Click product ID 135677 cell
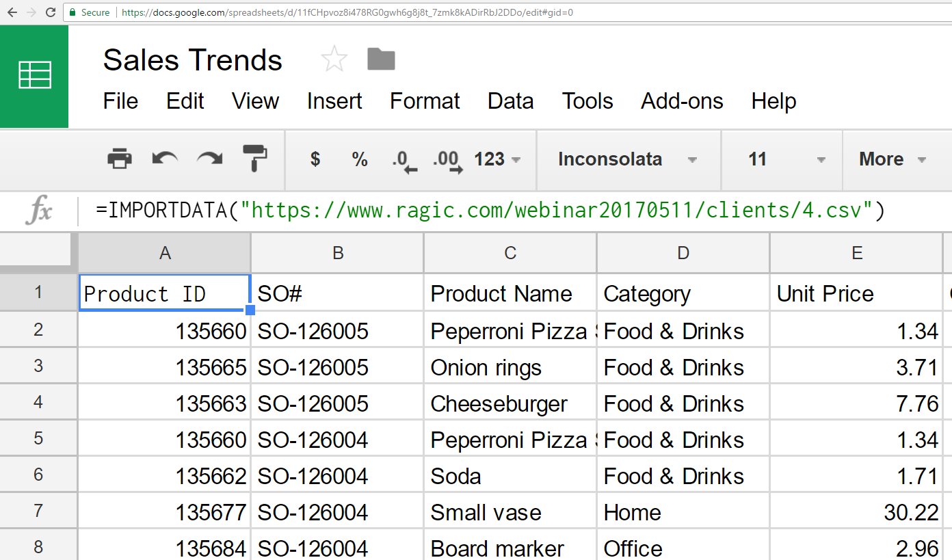 165,511
